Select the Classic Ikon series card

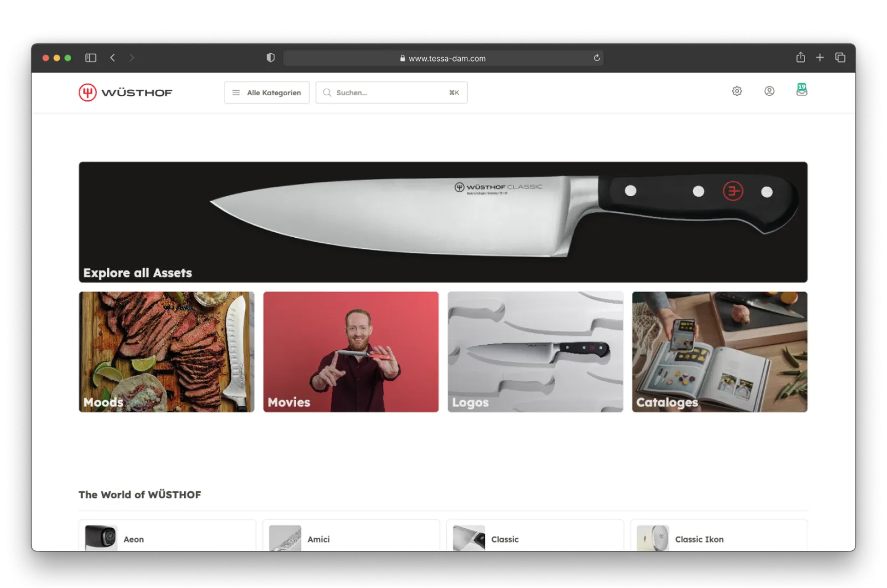click(x=719, y=538)
